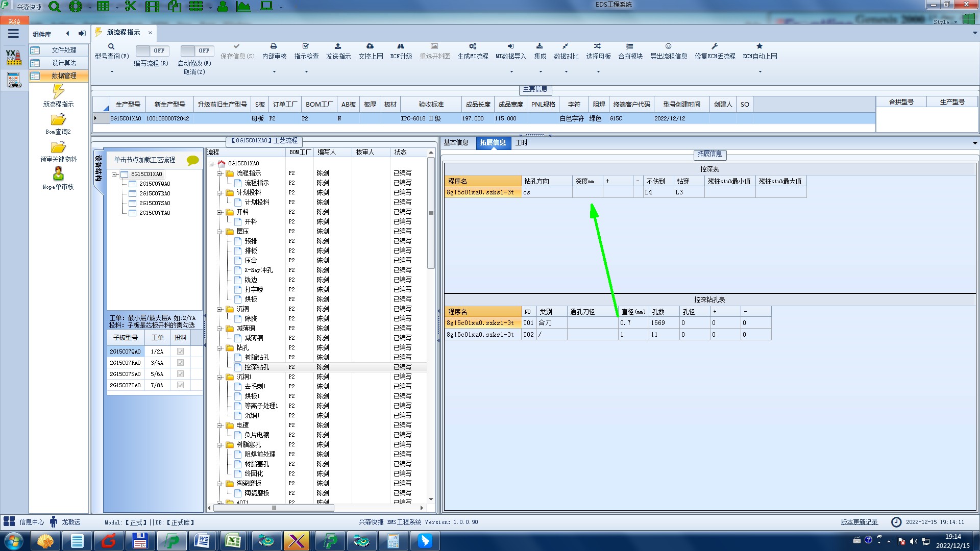This screenshot has height=551, width=980.
Task: Open the 版本更新记录 link
Action: [859, 522]
